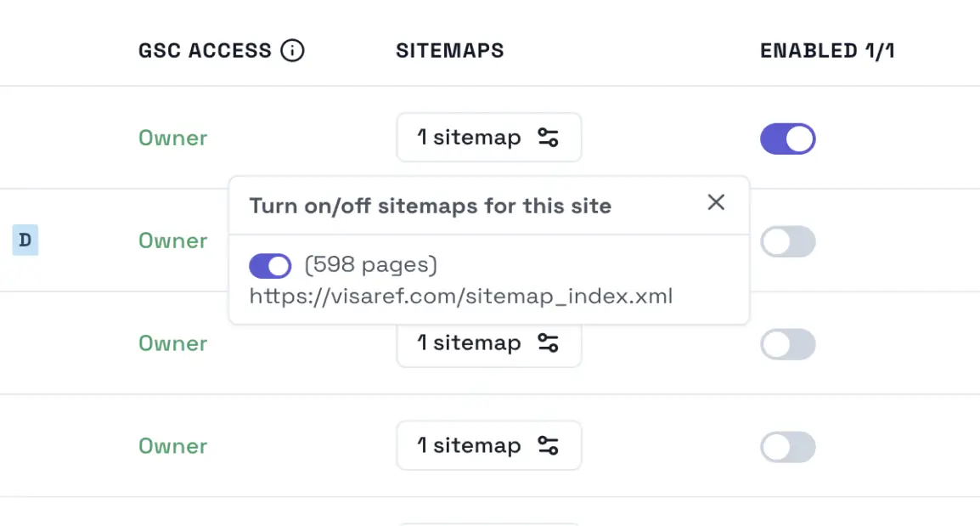Click the sitemap adjust icon in the bottom row

pyautogui.click(x=549, y=445)
